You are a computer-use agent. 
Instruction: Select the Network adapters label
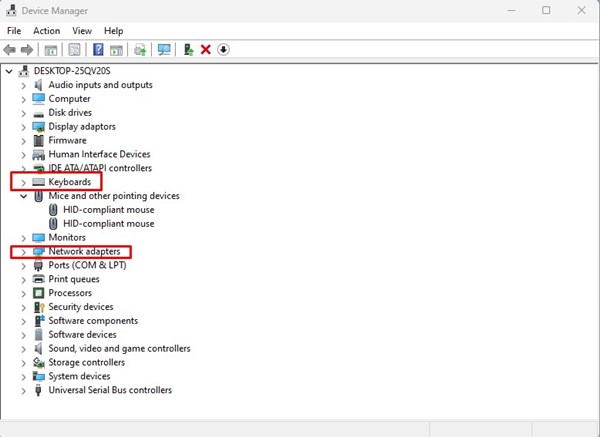point(84,251)
